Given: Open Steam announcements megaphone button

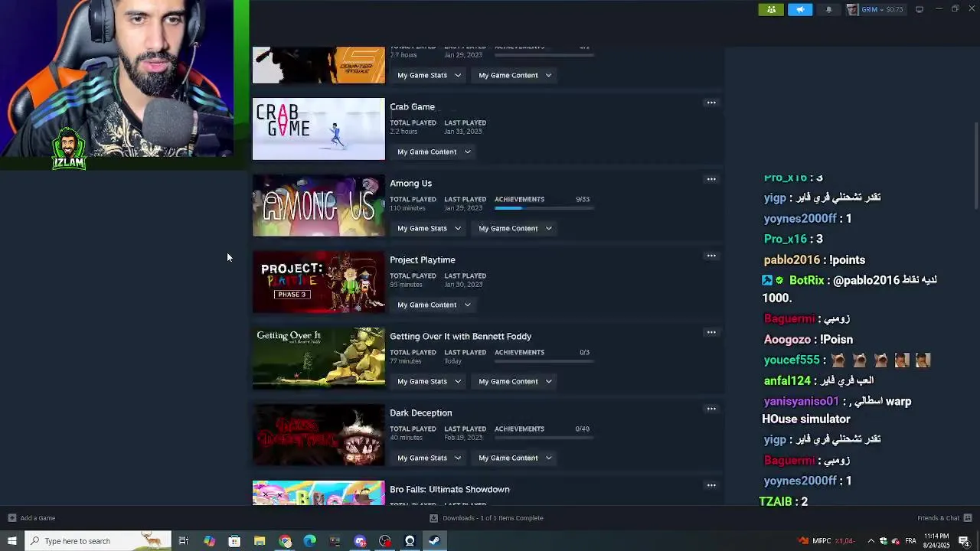Looking at the screenshot, I should coord(800,9).
